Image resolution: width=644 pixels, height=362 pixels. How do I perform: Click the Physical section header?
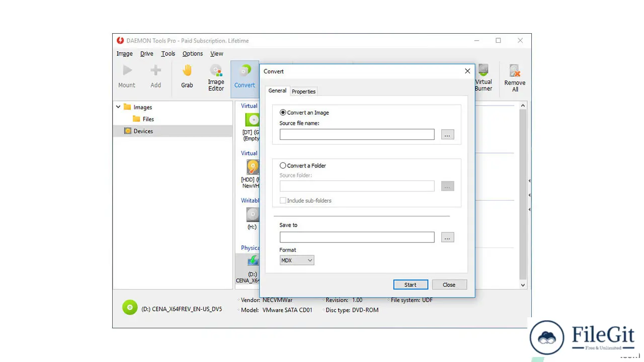pos(250,248)
